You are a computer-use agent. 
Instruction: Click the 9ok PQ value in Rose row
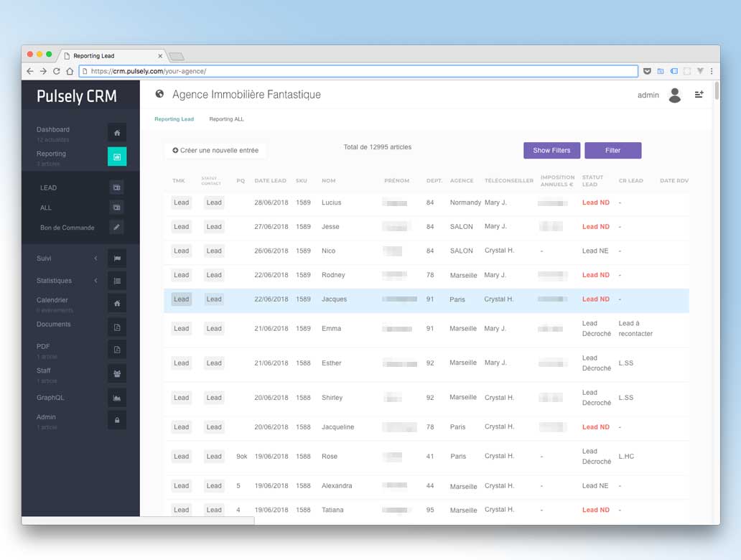[x=241, y=456]
